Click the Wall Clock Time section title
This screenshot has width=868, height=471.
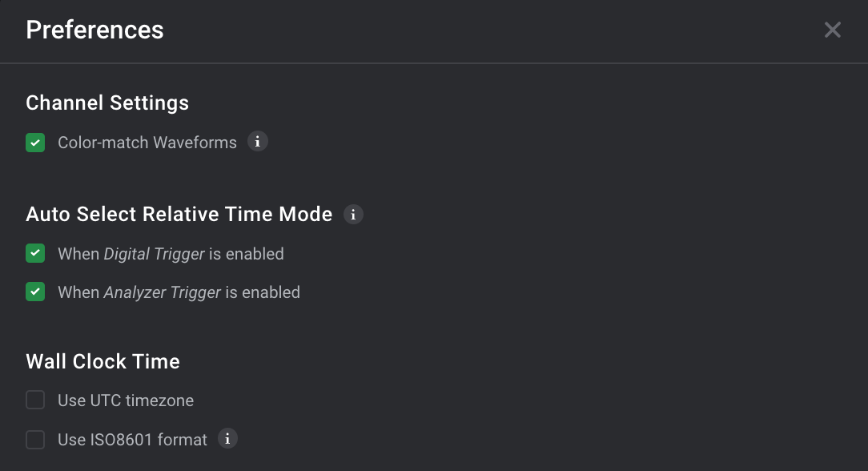(102, 361)
